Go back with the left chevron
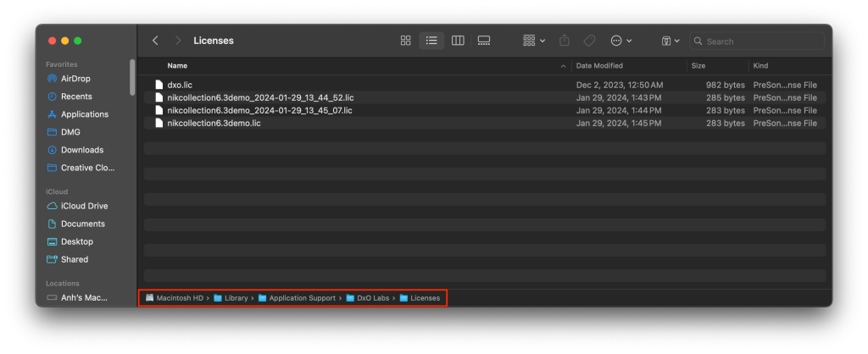Viewport: 868px width, 354px height. (155, 41)
